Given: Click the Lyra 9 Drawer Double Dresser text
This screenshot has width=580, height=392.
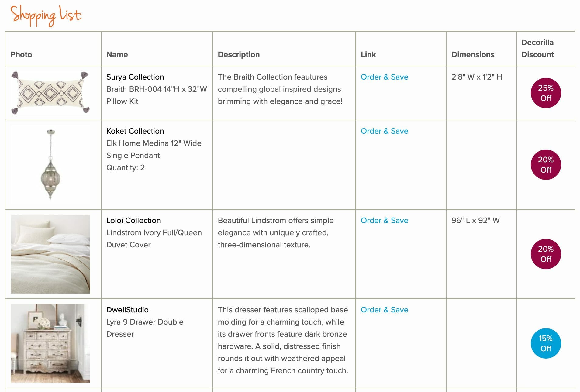Looking at the screenshot, I should pos(145,328).
